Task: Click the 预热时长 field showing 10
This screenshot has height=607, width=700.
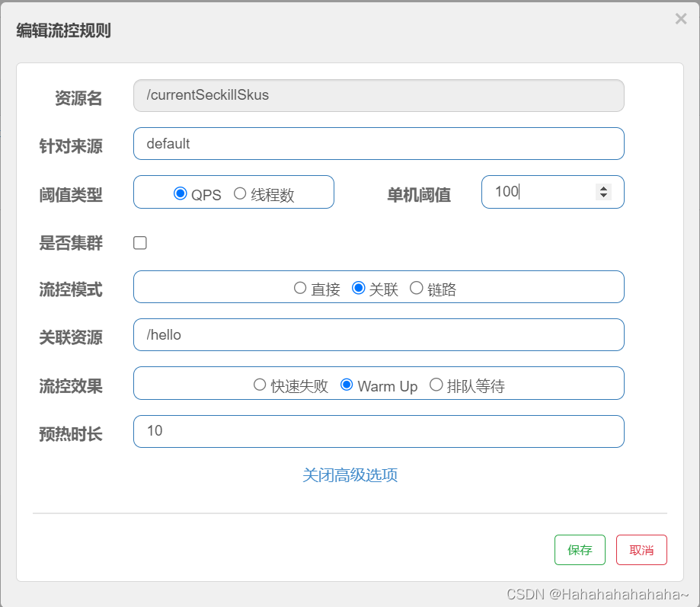Action: [x=379, y=431]
